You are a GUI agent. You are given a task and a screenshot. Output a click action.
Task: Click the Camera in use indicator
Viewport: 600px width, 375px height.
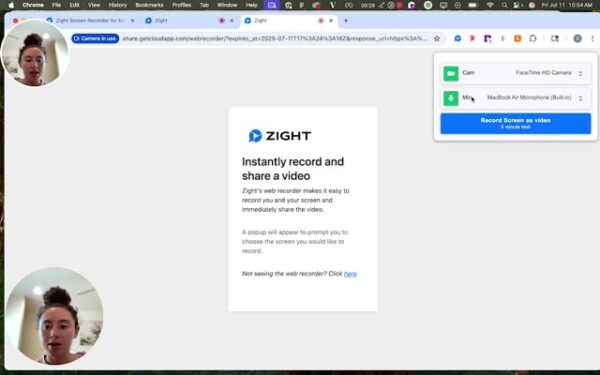[95, 38]
